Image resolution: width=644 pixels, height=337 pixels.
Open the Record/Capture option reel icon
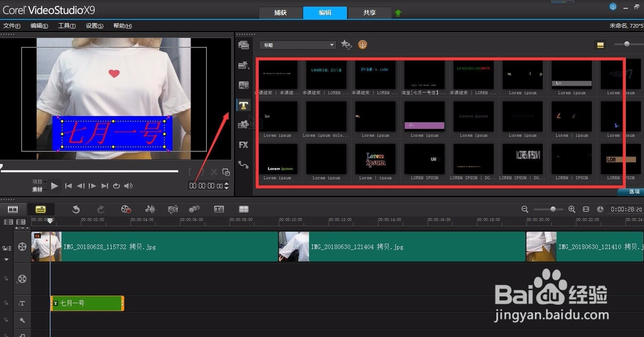[126, 209]
